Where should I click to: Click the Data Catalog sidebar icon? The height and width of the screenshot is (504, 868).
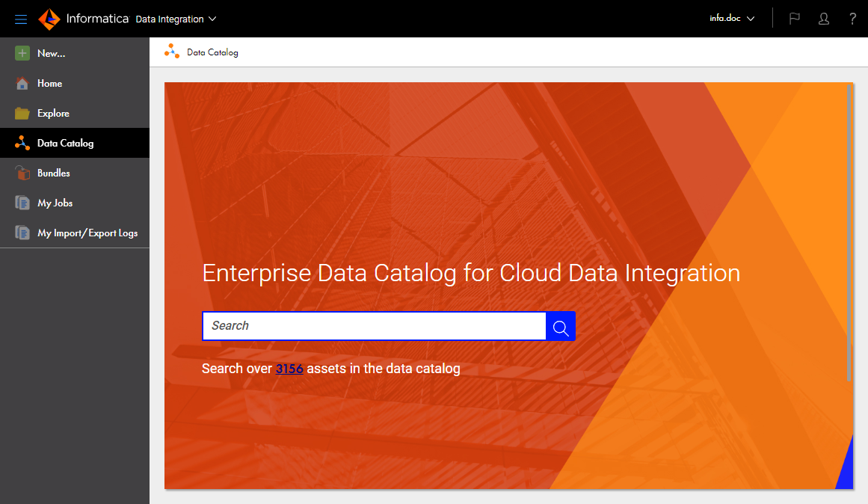coord(22,143)
